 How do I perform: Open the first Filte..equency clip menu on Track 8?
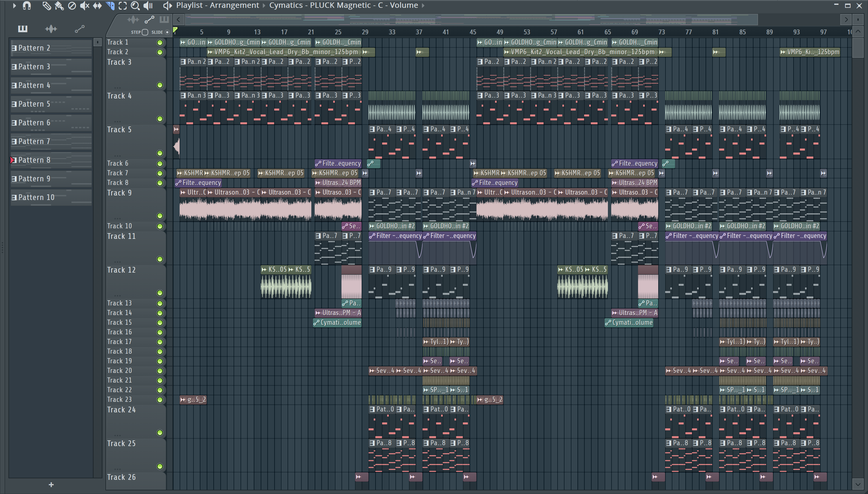pos(178,183)
